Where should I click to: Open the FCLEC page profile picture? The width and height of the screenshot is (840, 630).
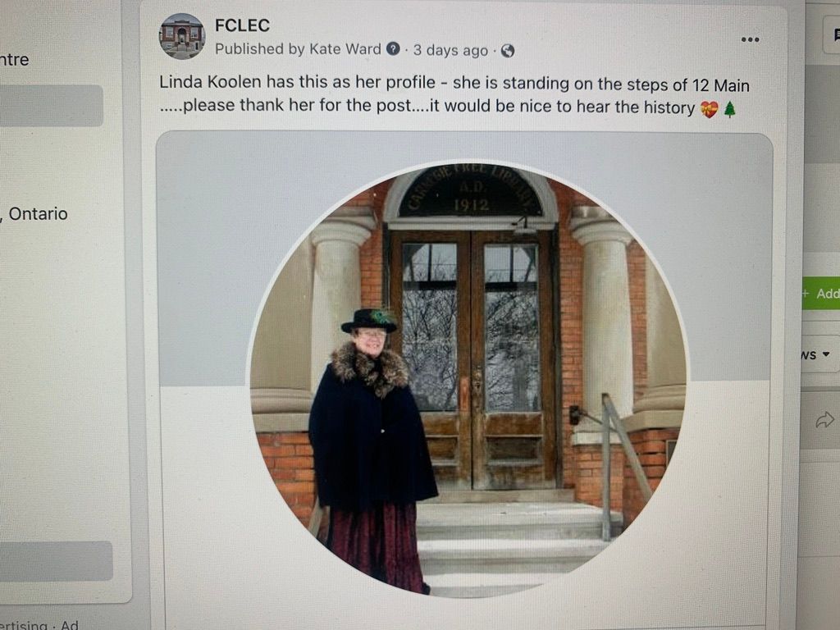tap(182, 36)
